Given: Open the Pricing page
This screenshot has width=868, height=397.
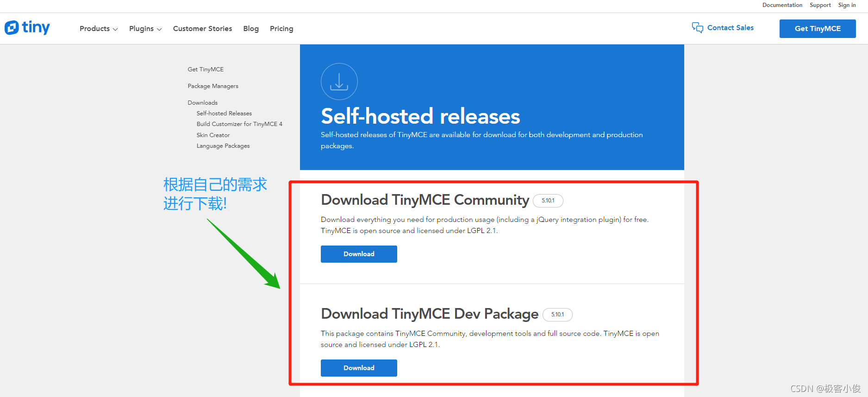Looking at the screenshot, I should tap(281, 29).
